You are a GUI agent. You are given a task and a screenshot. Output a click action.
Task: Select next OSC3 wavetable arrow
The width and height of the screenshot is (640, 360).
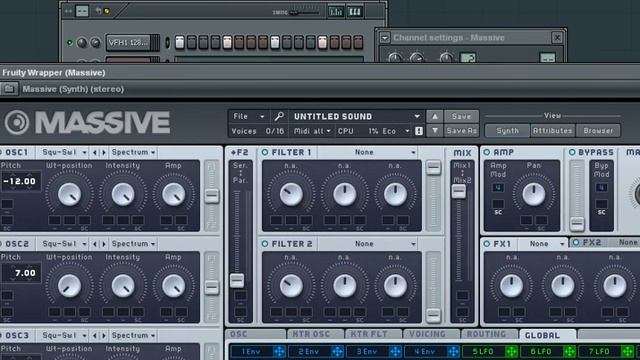[104, 336]
